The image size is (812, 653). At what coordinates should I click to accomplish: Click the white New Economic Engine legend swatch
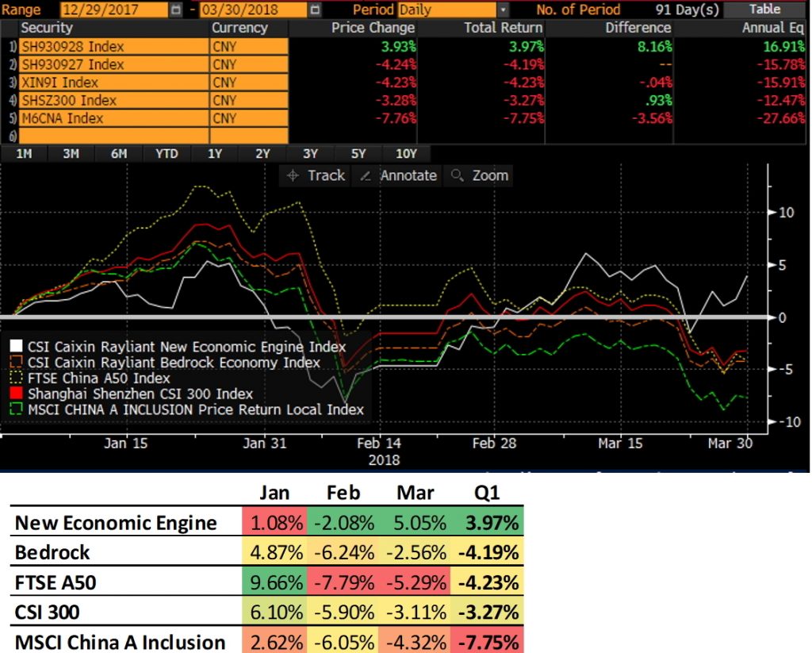(16, 346)
